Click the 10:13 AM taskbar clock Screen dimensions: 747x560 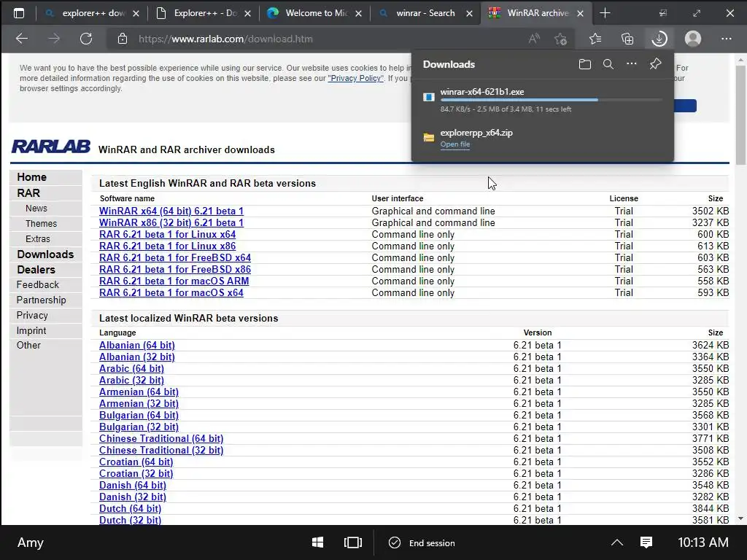(703, 542)
